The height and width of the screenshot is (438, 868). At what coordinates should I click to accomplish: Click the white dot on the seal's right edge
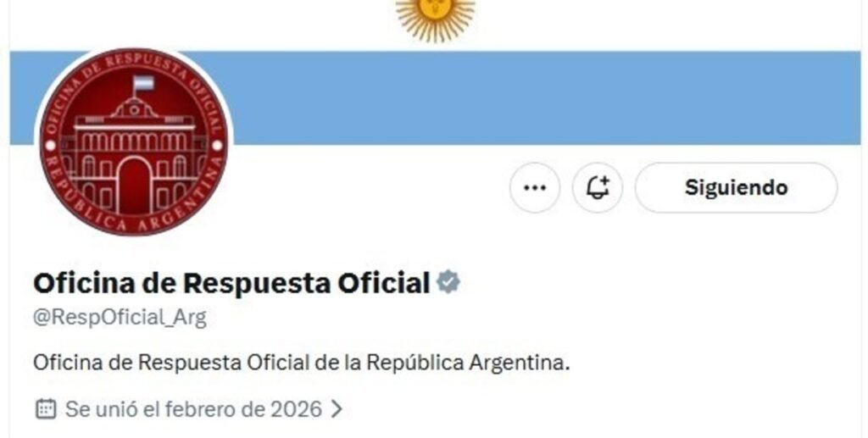point(217,146)
